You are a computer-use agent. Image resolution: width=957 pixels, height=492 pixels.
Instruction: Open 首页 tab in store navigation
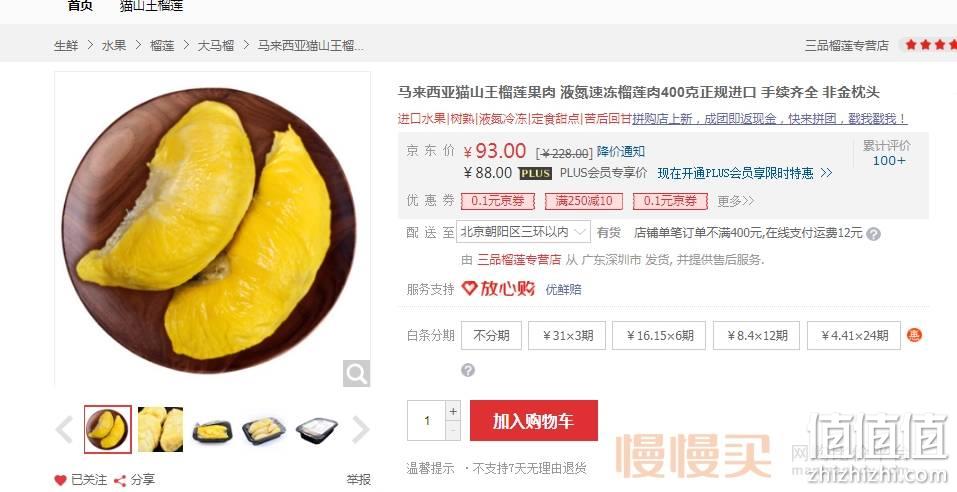(x=80, y=6)
